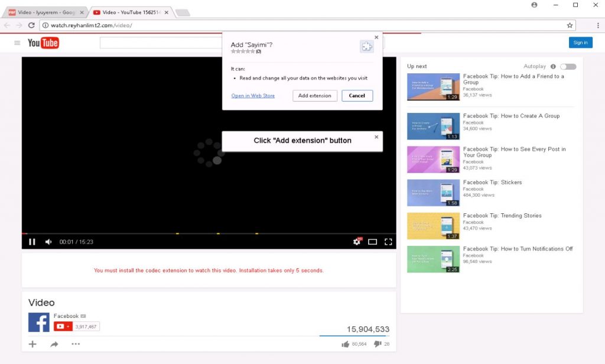Screen dimensions: 605x364
Task: Open the Trending Stories video thumbnail
Action: (433, 226)
